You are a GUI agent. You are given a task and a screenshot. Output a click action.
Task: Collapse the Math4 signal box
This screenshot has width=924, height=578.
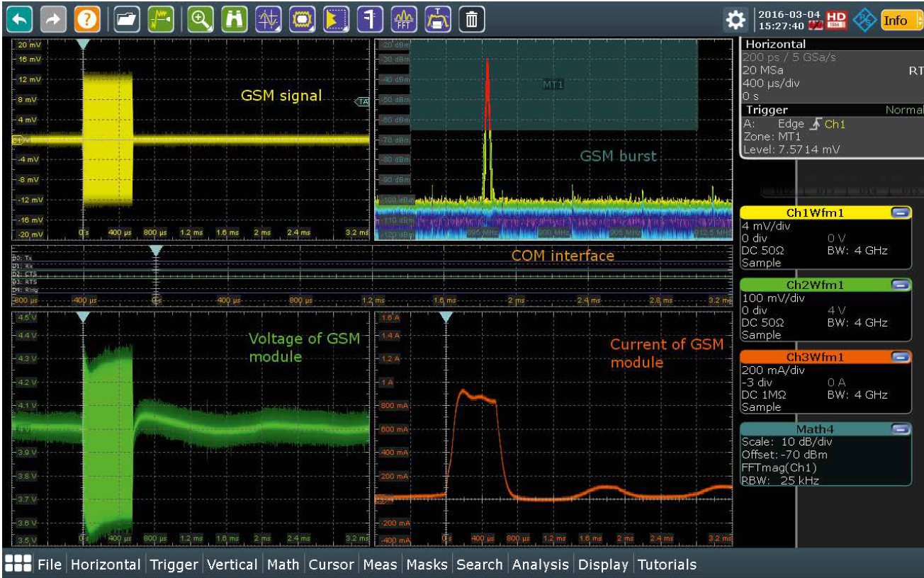point(900,429)
